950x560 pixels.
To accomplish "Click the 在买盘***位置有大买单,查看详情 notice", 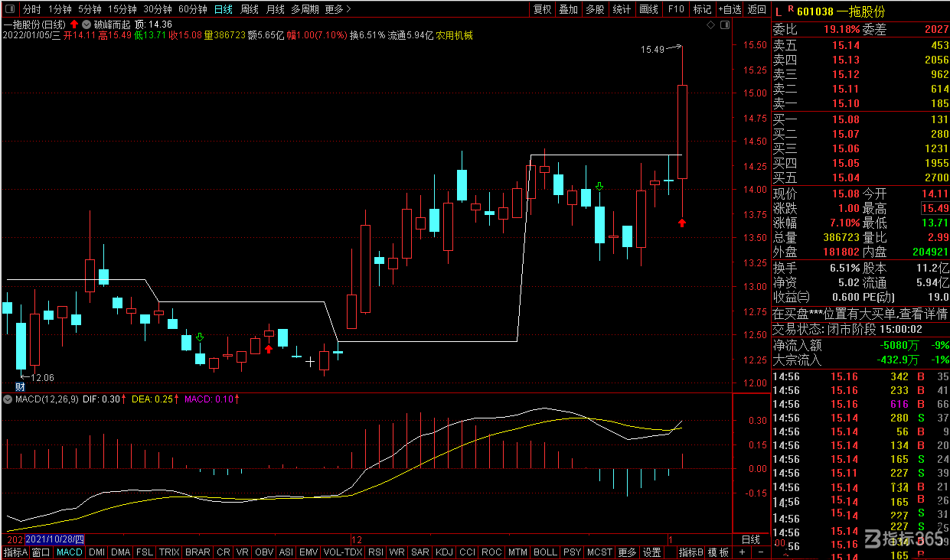I will [x=860, y=314].
